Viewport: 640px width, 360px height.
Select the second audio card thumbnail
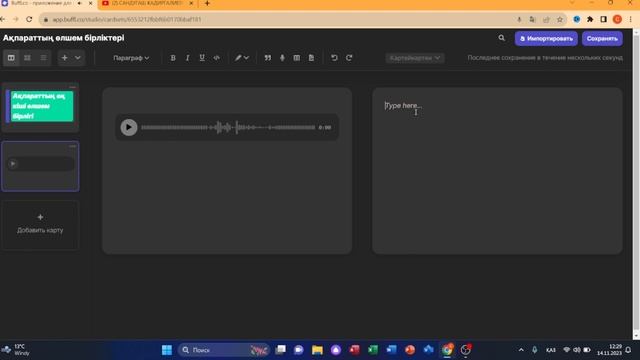(40, 166)
